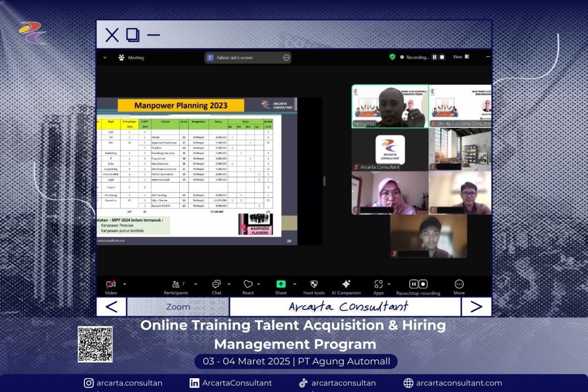This screenshot has height=392, width=588.
Task: Click the shared screen options ellipsis
Action: (286, 57)
